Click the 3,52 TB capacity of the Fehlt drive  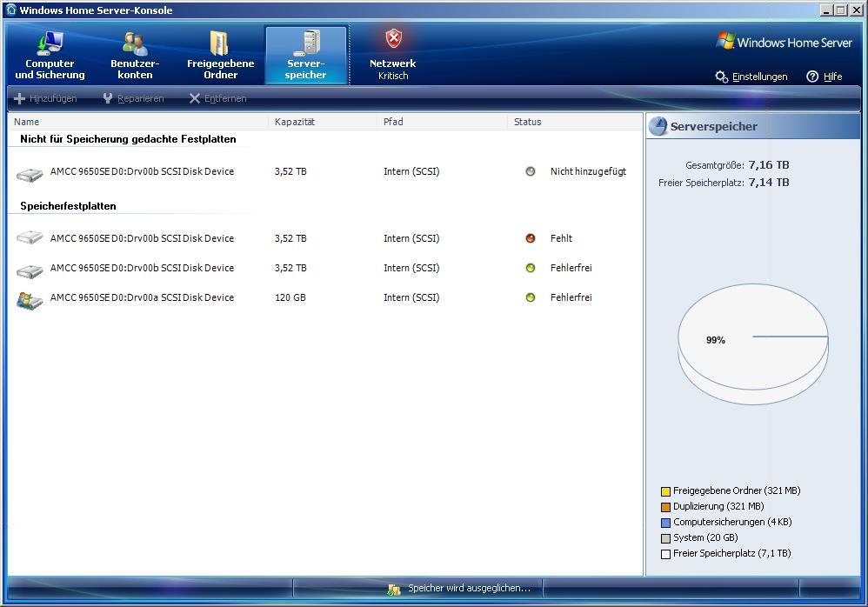pos(290,238)
